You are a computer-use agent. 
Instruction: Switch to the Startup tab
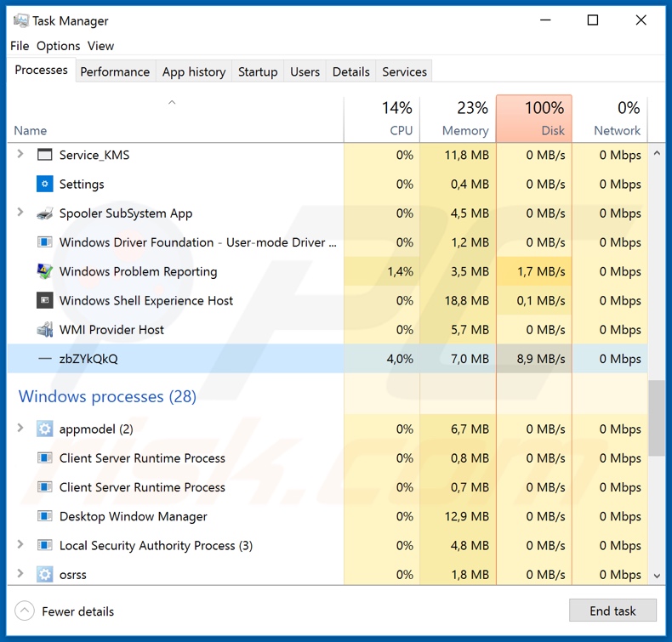pyautogui.click(x=258, y=71)
